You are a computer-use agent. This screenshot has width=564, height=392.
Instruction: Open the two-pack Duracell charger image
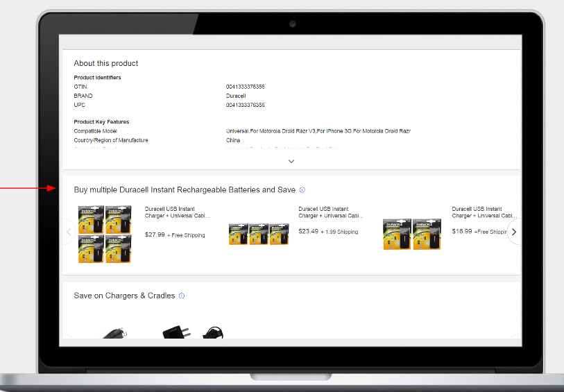pos(411,234)
